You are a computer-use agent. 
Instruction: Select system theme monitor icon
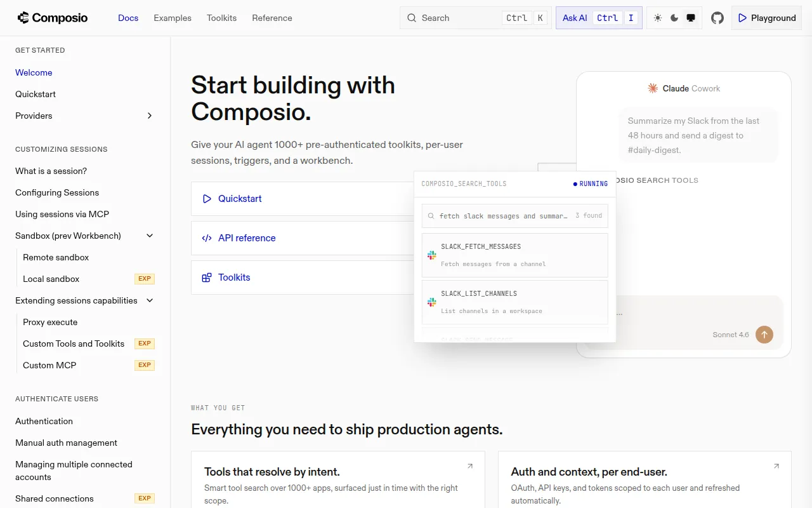691,18
